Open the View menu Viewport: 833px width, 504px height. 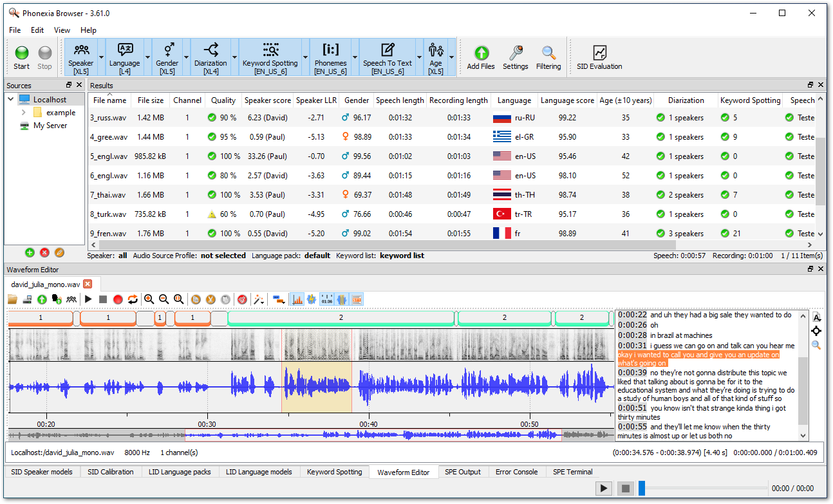pyautogui.click(x=62, y=30)
